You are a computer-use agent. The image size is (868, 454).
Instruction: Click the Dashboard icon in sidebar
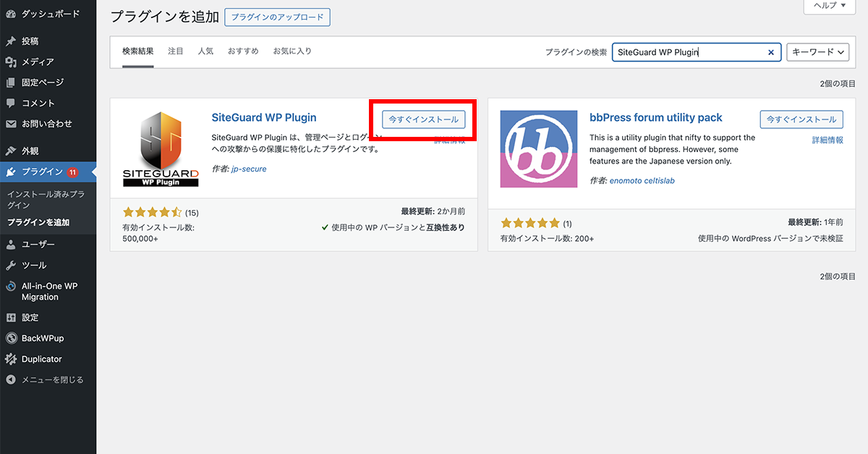[x=11, y=14]
